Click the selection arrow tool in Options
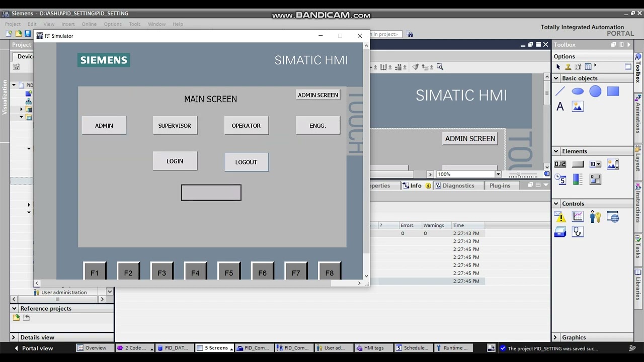The width and height of the screenshot is (644, 362). tap(558, 66)
